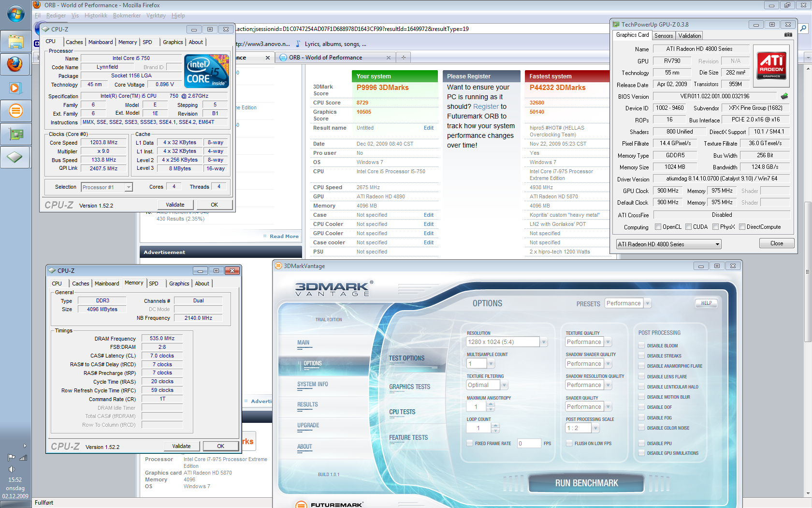Image resolution: width=812 pixels, height=508 pixels.
Task: Open SPD tab in lower CPU-Z Memory window
Action: click(x=154, y=284)
